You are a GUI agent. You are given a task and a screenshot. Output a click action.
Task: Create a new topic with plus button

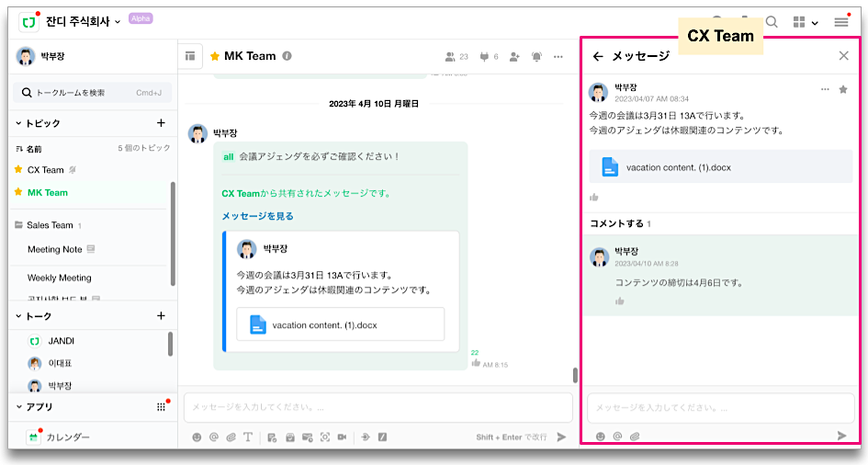(x=161, y=122)
